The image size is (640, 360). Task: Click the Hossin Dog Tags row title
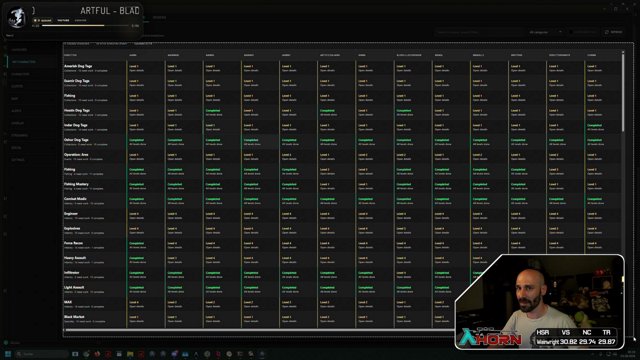click(77, 110)
